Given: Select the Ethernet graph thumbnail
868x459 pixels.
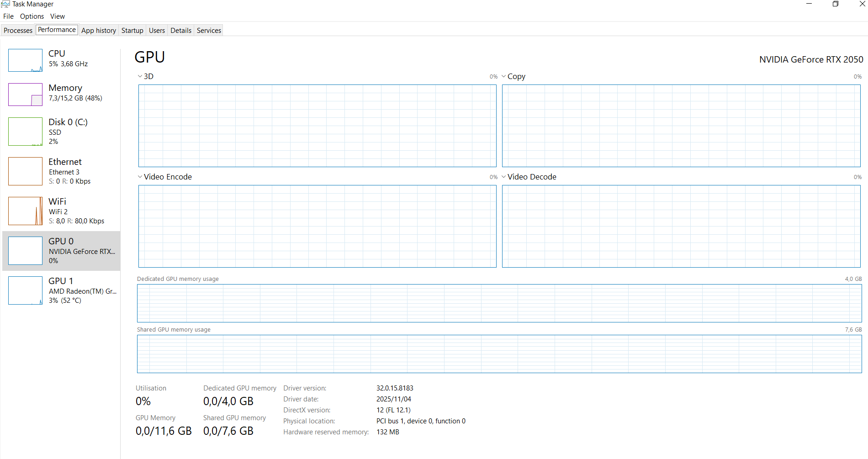Looking at the screenshot, I should click(25, 171).
